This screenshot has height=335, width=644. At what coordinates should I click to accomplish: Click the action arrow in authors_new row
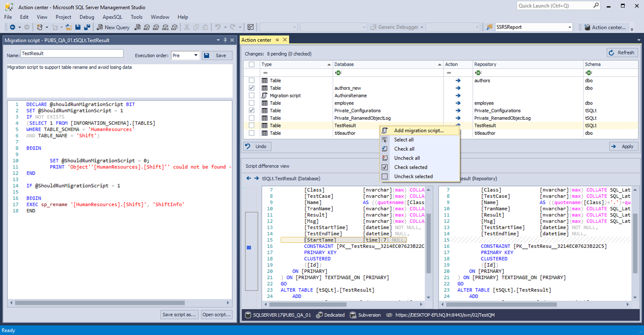tap(458, 88)
